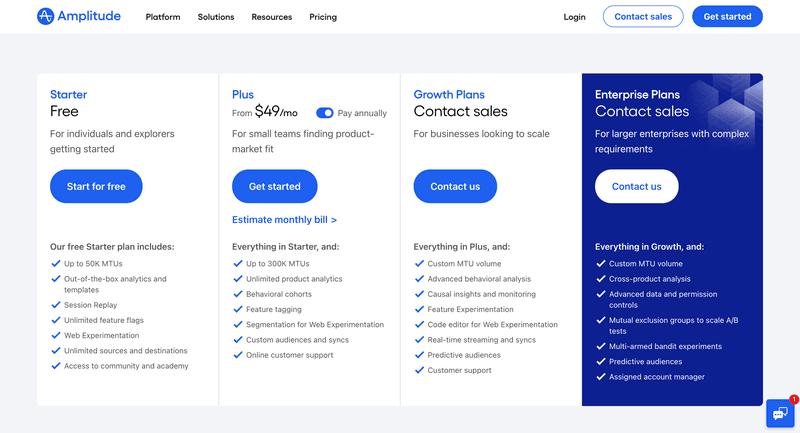Viewport: 800px width, 433px height.
Task: Click Contact us under Enterprise Plans
Action: click(636, 186)
